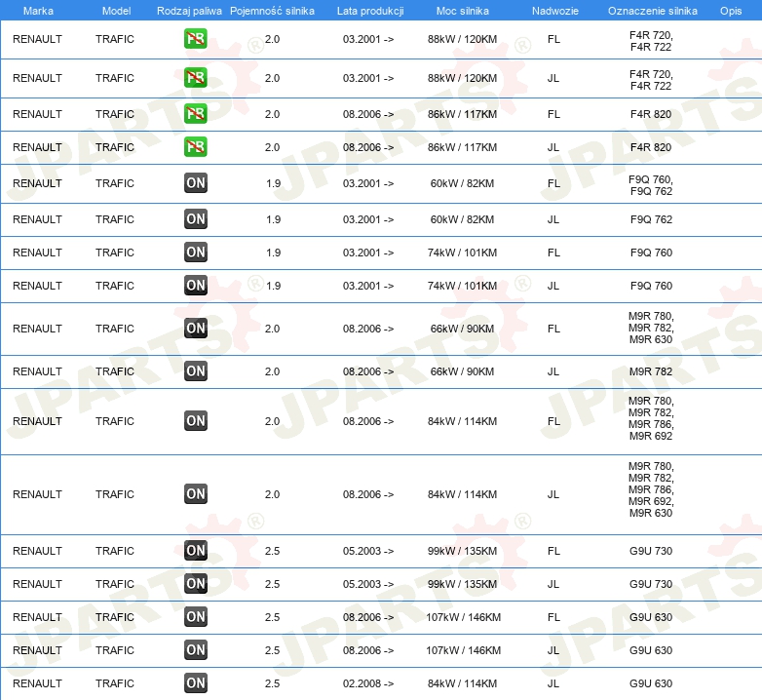Click the ON icon in the 107kW/146KM JL row
The width and height of the screenshot is (762, 700).
coord(196,650)
